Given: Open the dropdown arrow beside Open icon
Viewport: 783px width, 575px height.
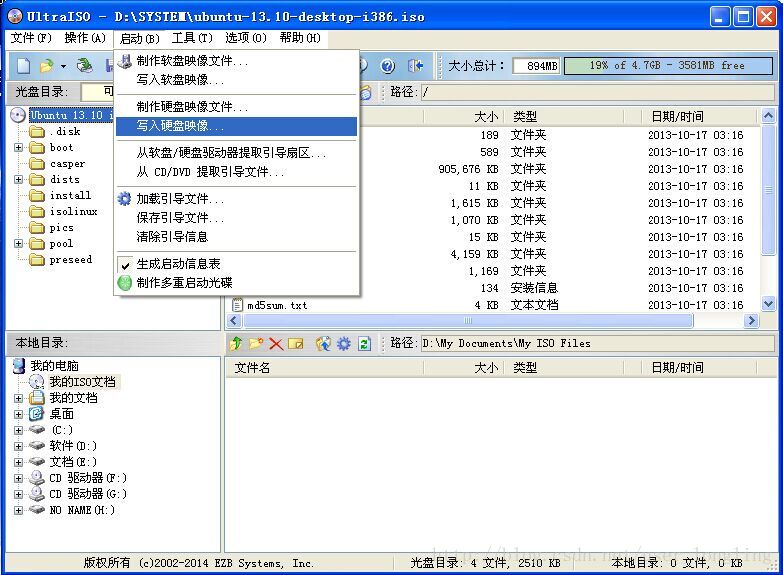Looking at the screenshot, I should click(x=63, y=66).
